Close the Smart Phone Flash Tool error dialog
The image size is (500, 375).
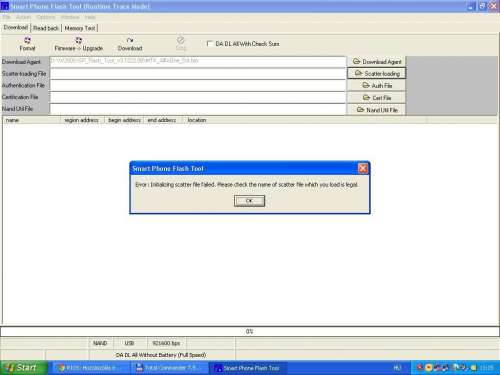pos(363,169)
